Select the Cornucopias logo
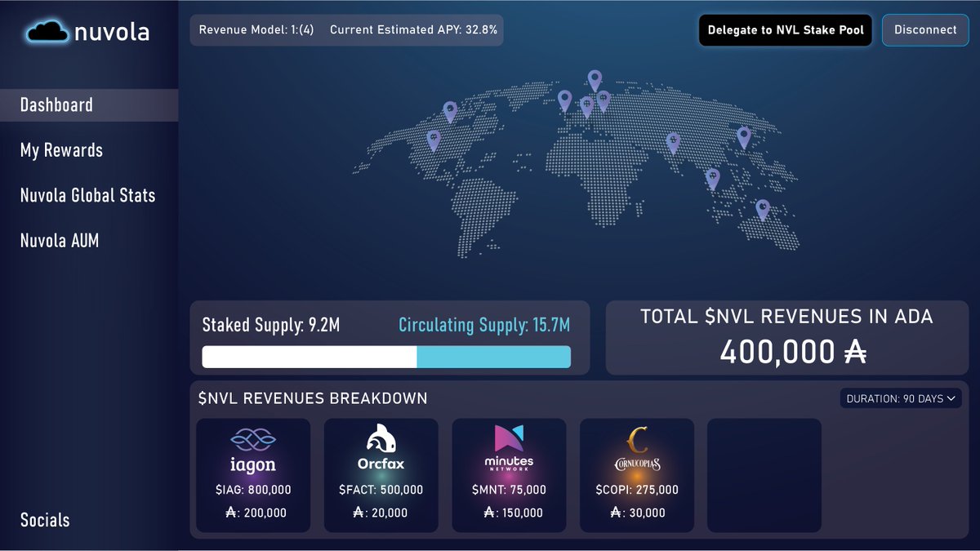Image resolution: width=980 pixels, height=551 pixels. pyautogui.click(x=637, y=450)
